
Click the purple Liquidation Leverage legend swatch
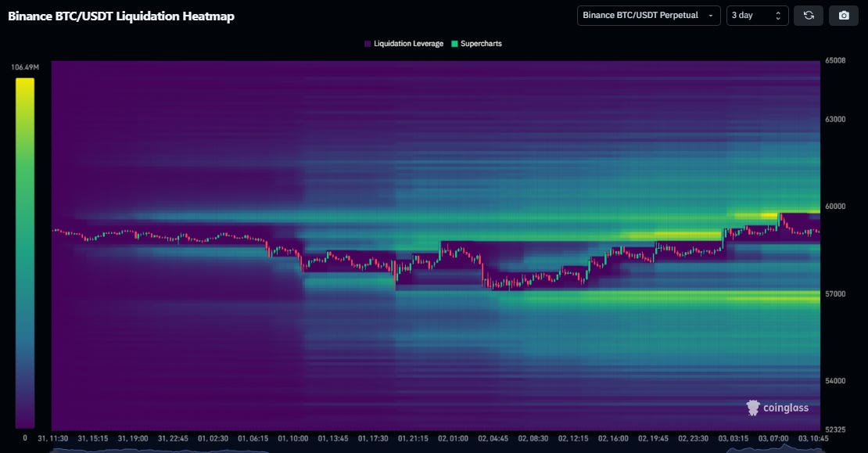368,44
